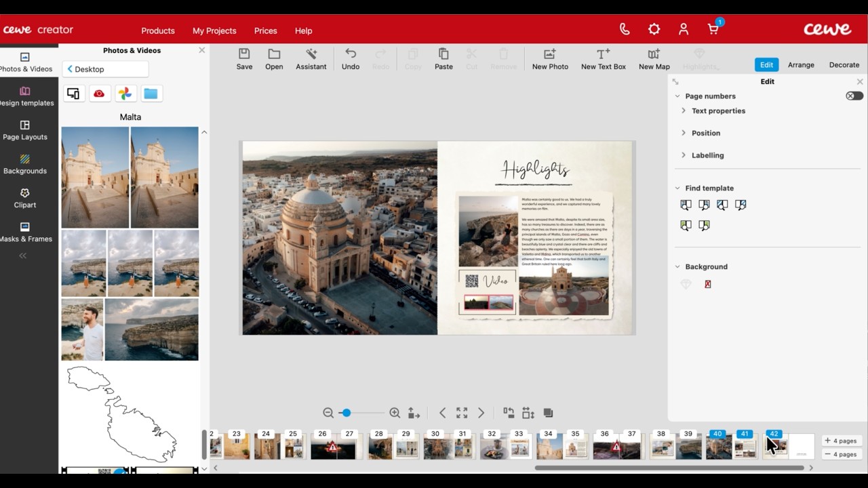Image resolution: width=868 pixels, height=488 pixels.
Task: Select the Clipart sidebar panel
Action: click(x=25, y=198)
